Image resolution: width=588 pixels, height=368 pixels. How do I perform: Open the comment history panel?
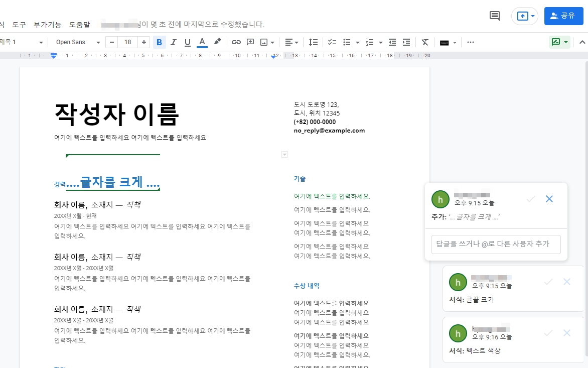coord(494,16)
